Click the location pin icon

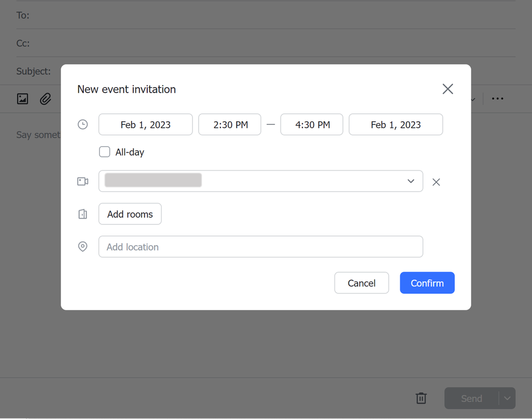coord(83,246)
